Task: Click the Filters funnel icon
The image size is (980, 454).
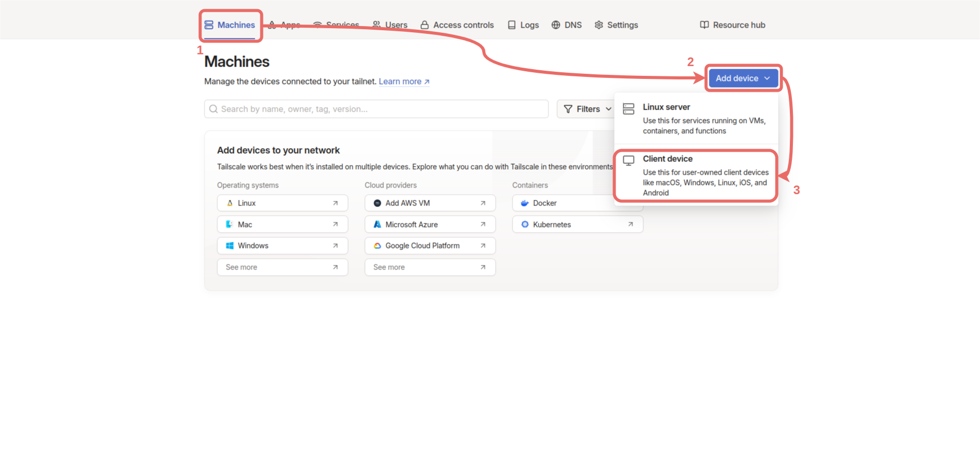Action: coord(568,109)
